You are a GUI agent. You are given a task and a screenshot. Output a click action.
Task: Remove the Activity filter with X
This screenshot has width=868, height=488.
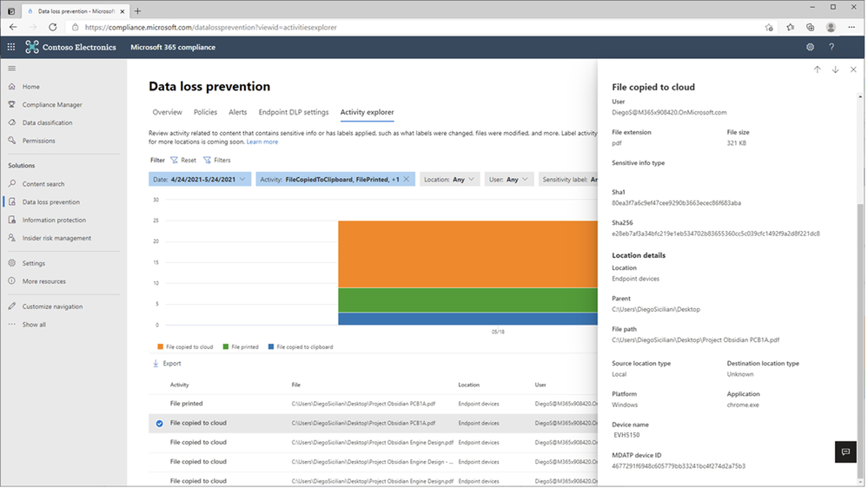(406, 179)
